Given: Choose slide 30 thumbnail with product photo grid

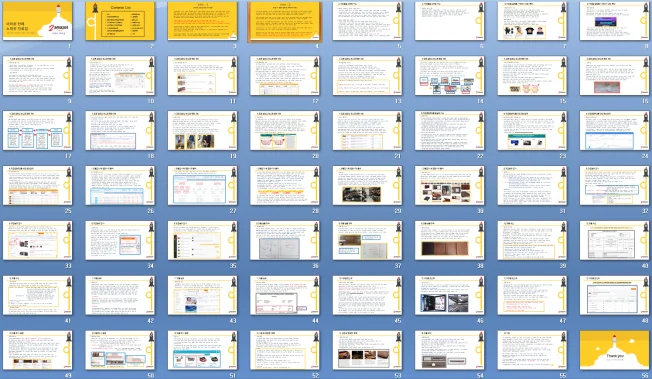Looking at the screenshot, I should pyautogui.click(x=449, y=186).
